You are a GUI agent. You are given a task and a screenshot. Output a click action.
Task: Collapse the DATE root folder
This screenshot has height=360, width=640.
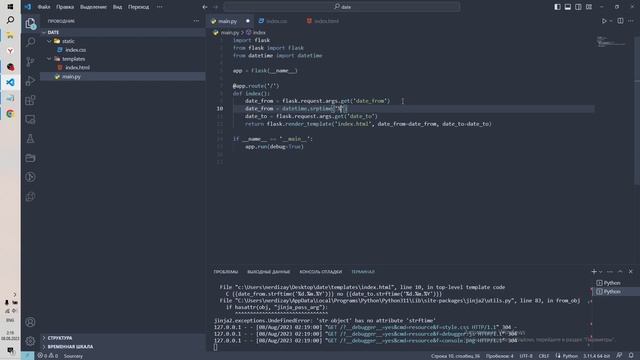122,32
